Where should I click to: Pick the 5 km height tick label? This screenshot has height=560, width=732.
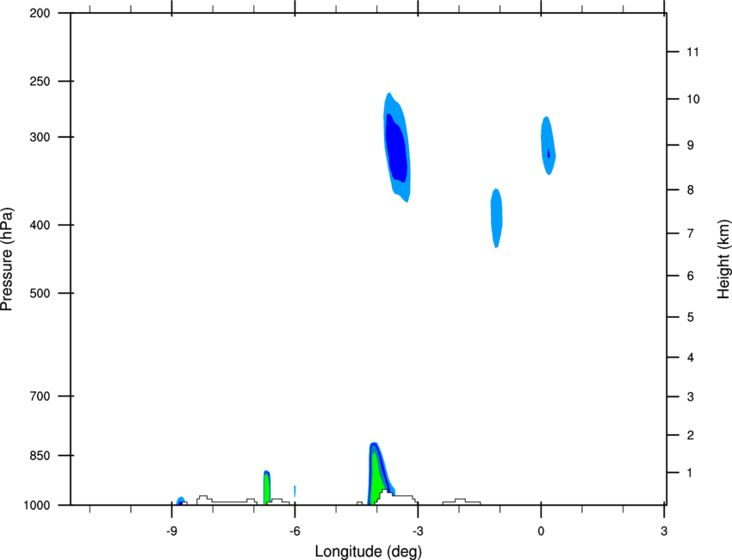690,318
